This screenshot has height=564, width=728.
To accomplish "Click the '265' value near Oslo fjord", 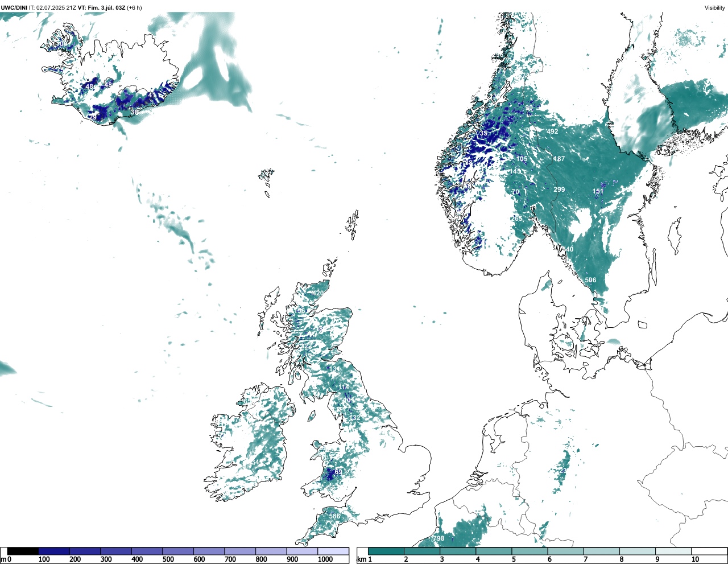I will point(516,219).
